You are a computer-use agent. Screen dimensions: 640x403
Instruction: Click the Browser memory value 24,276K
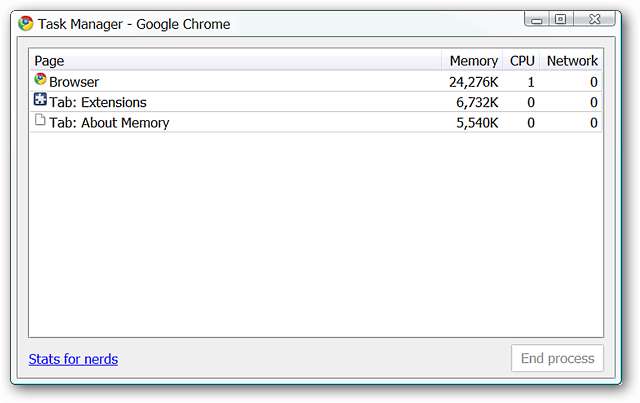click(x=473, y=82)
